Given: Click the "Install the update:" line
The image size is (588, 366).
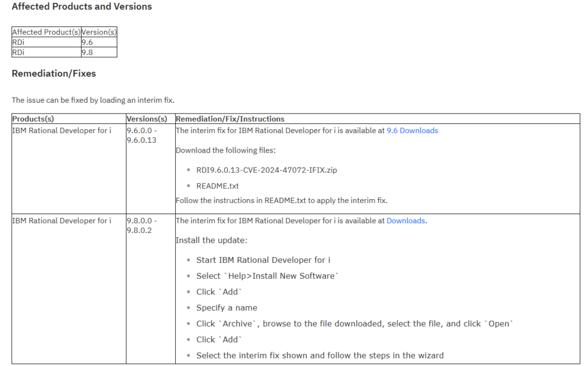Looking at the screenshot, I should click(211, 240).
